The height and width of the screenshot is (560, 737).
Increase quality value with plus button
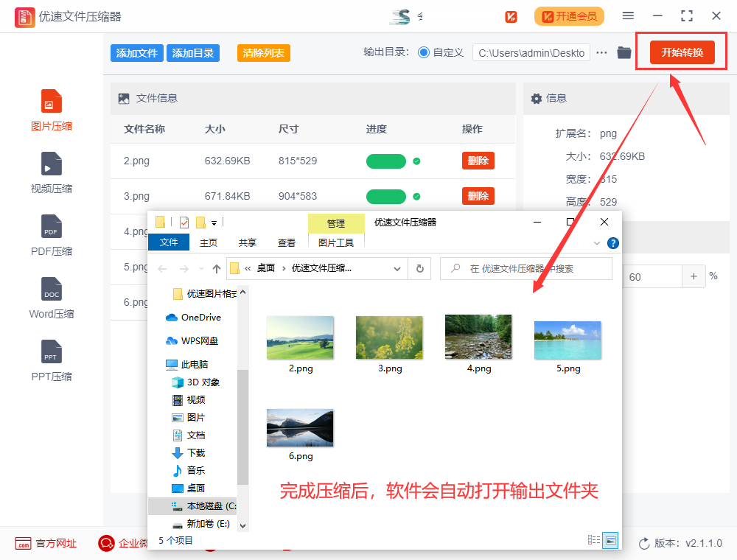(694, 276)
